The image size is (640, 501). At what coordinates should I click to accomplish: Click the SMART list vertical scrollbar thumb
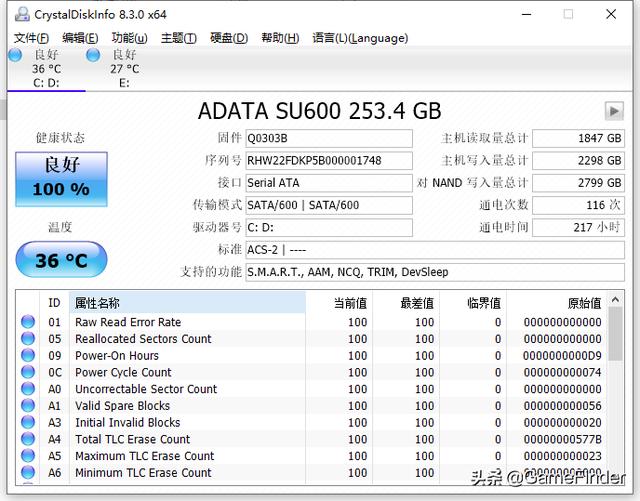coord(616,334)
